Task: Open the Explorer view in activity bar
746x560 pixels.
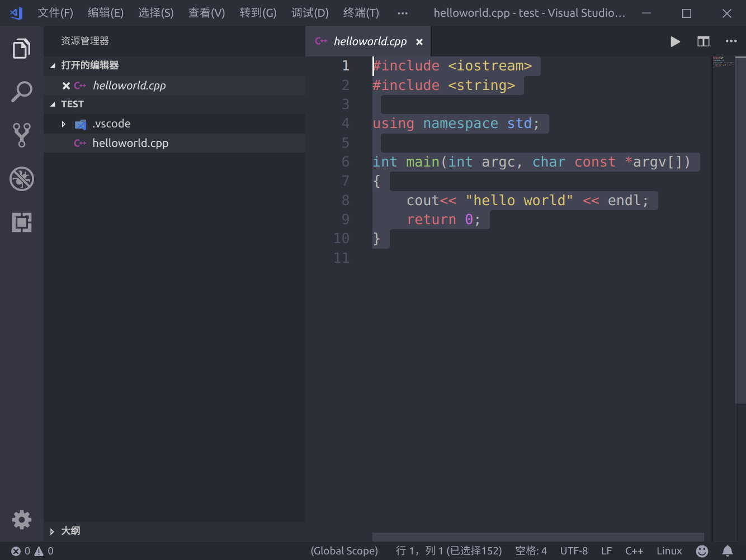Action: point(21,49)
